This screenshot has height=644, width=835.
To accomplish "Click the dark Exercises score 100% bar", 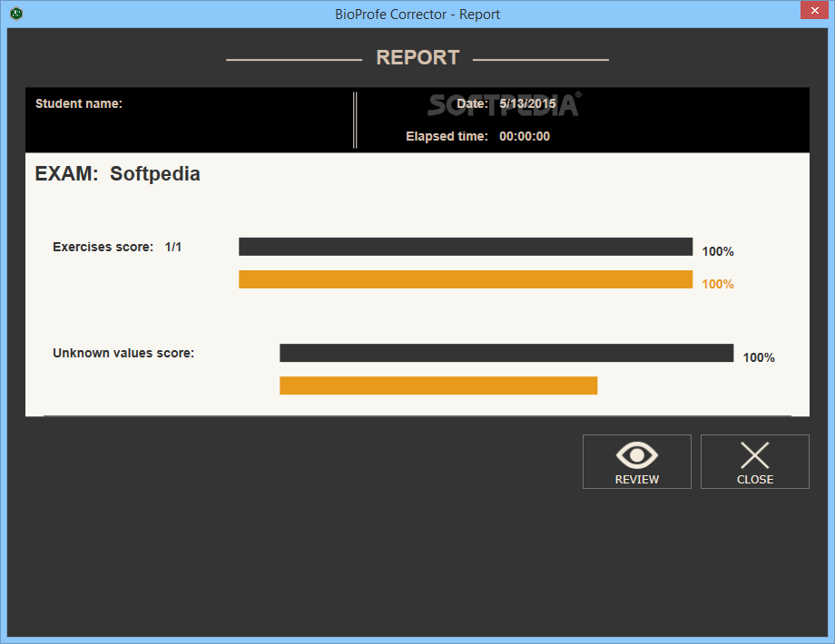I will [x=466, y=247].
